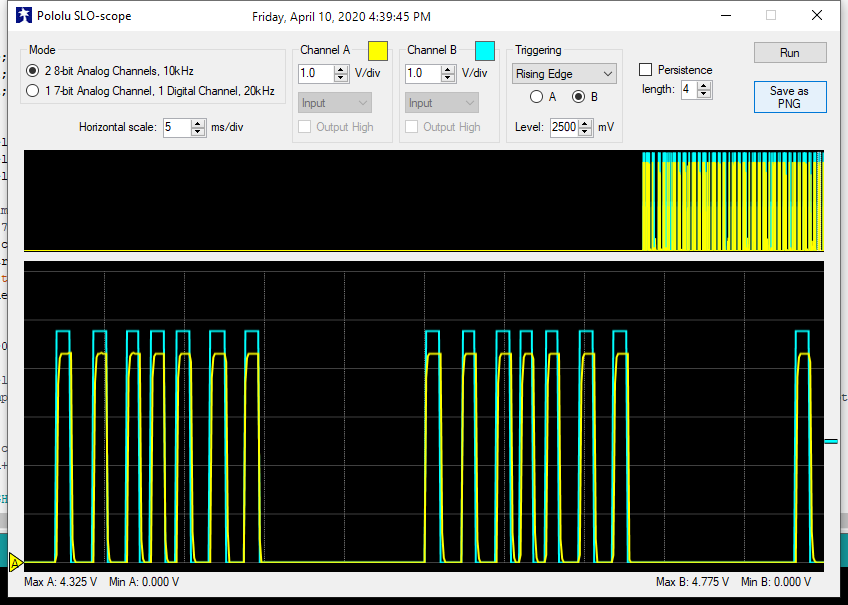Click the Min B: 0.000 V readout
Viewport: 848px width, 605px height.
(x=776, y=582)
